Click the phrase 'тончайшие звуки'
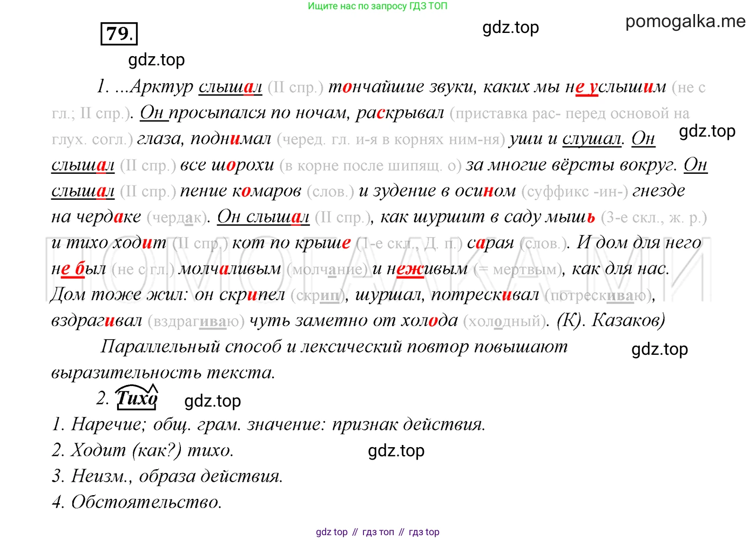The width and height of the screenshot is (756, 540). tap(402, 86)
